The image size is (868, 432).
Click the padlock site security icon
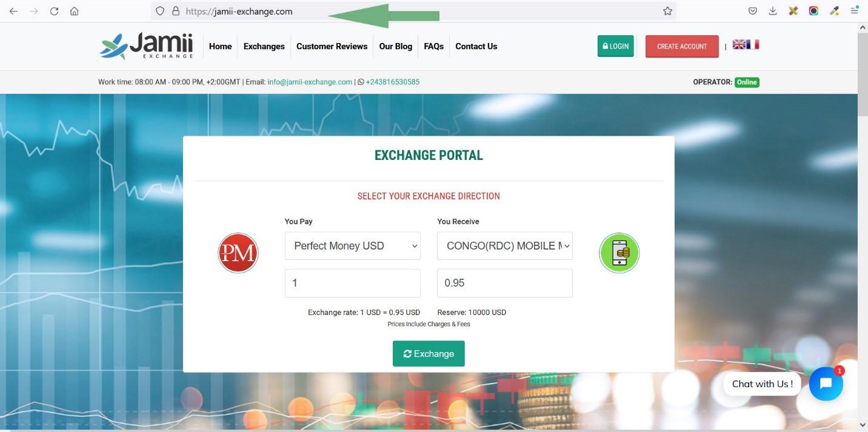[176, 11]
